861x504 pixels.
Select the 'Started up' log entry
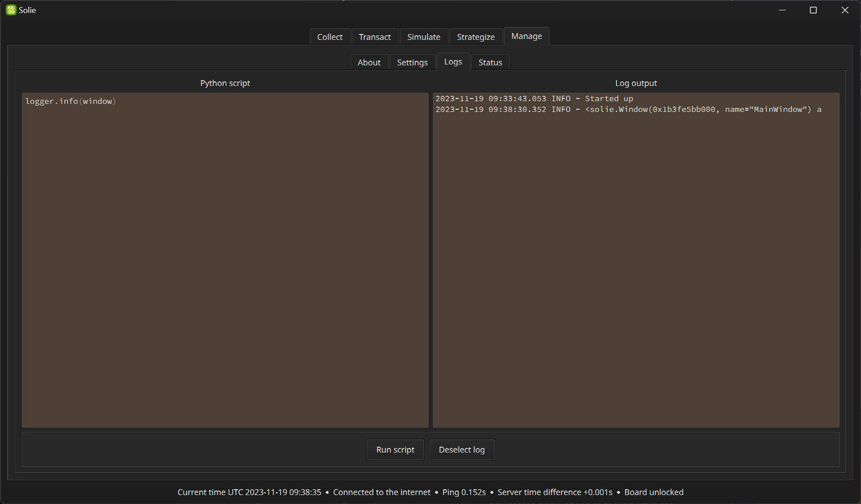pos(534,98)
